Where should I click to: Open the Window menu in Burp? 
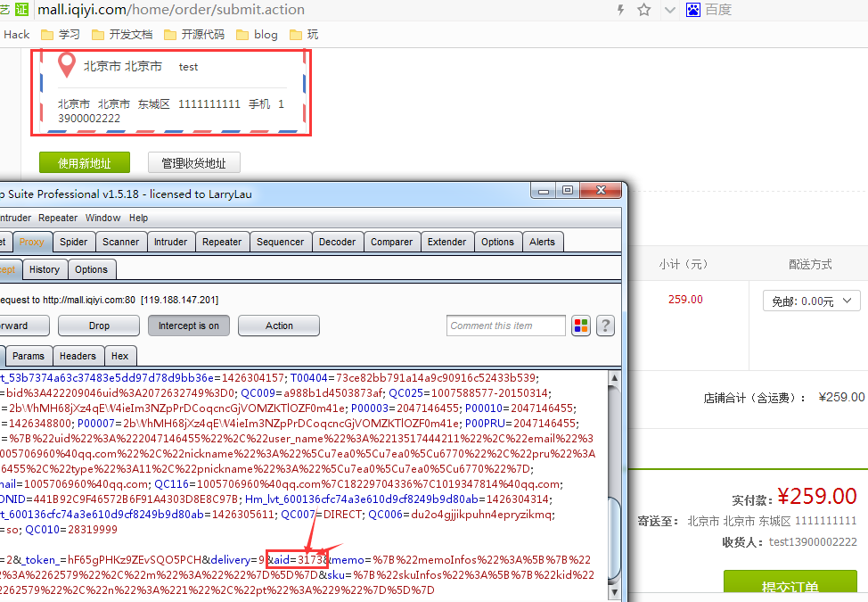click(103, 218)
